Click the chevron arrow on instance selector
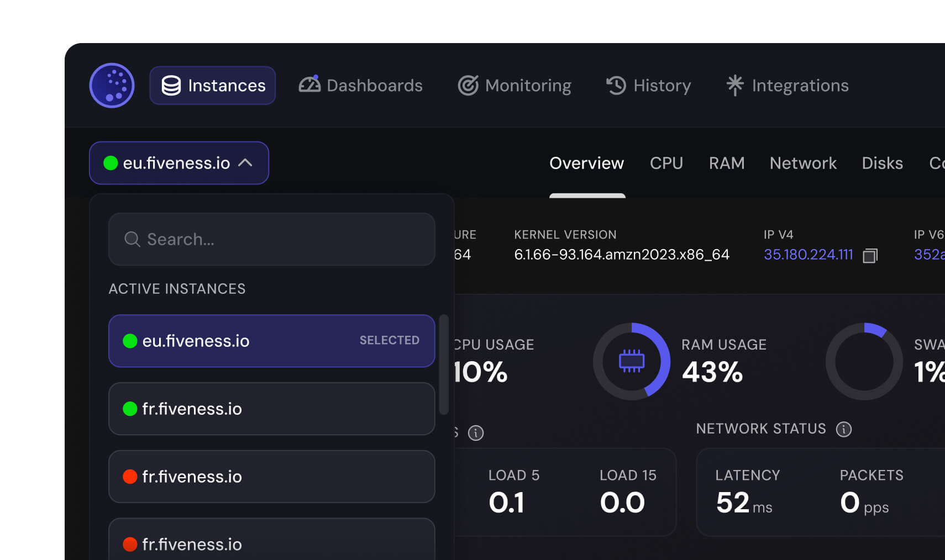 point(245,163)
